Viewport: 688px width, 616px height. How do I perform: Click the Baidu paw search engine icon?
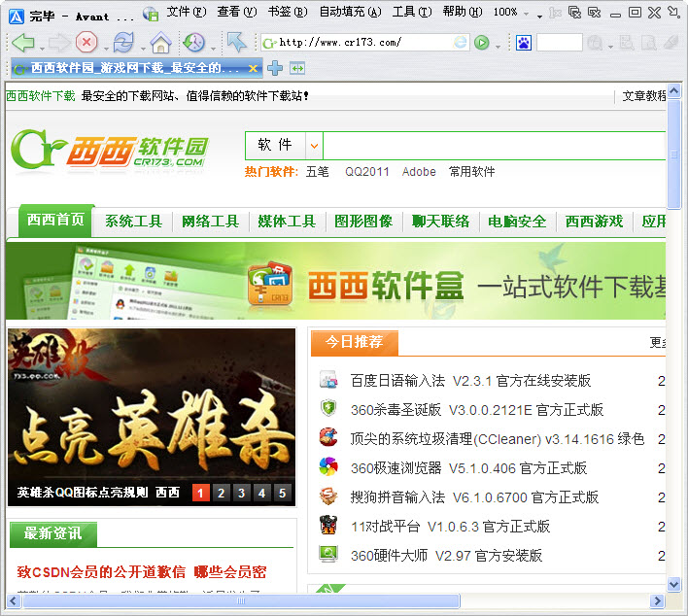point(524,43)
